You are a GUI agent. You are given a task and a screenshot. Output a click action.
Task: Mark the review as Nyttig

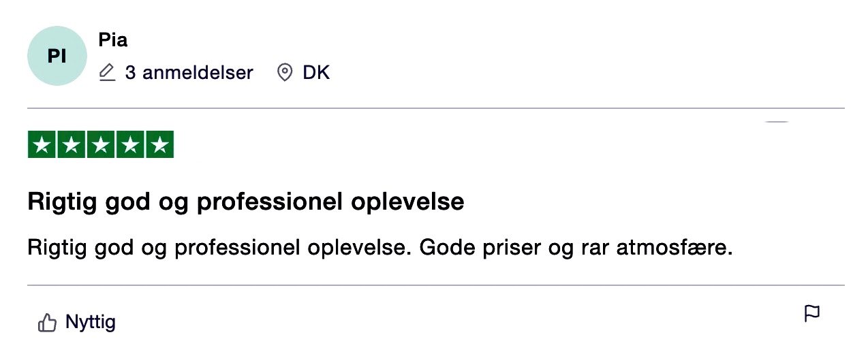(90, 322)
